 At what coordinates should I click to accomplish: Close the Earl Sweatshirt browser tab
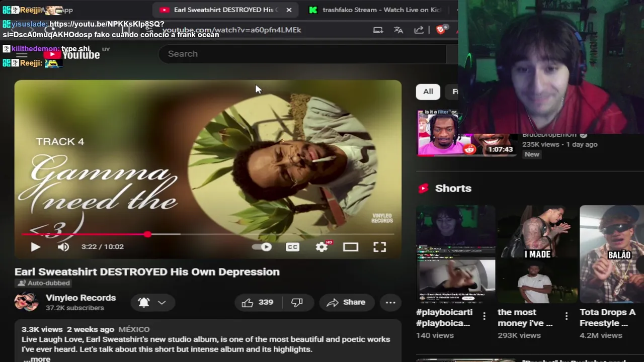(x=289, y=10)
